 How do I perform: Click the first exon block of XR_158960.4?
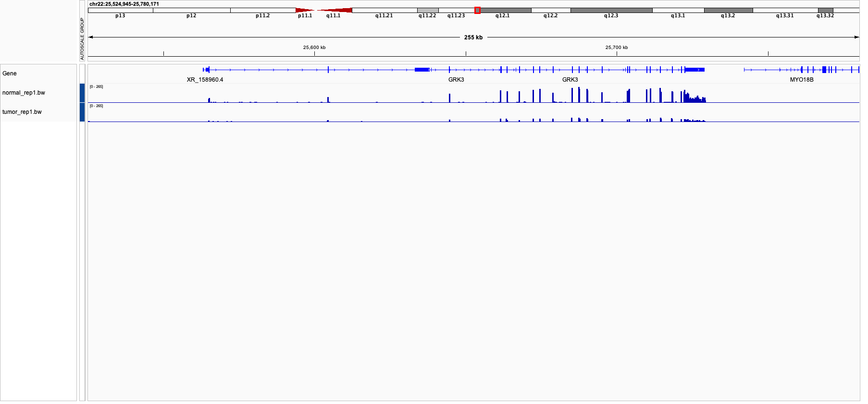[x=207, y=70]
